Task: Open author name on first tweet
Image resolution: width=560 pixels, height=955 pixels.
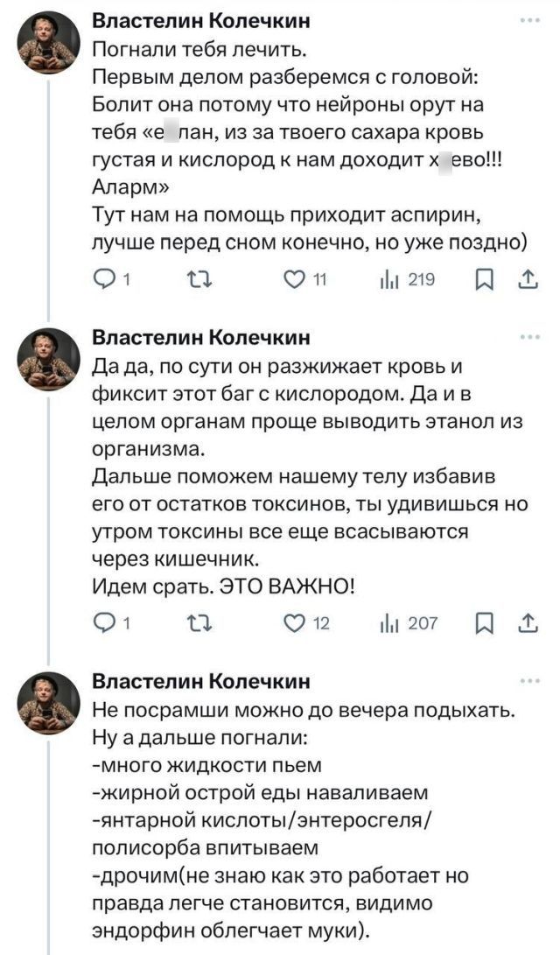Action: pos(200,21)
